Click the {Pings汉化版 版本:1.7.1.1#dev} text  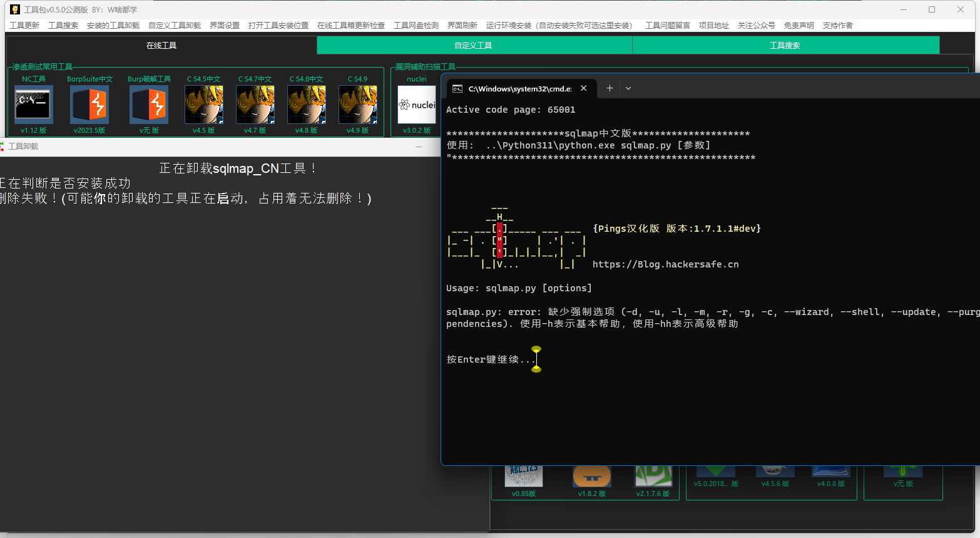[677, 229]
